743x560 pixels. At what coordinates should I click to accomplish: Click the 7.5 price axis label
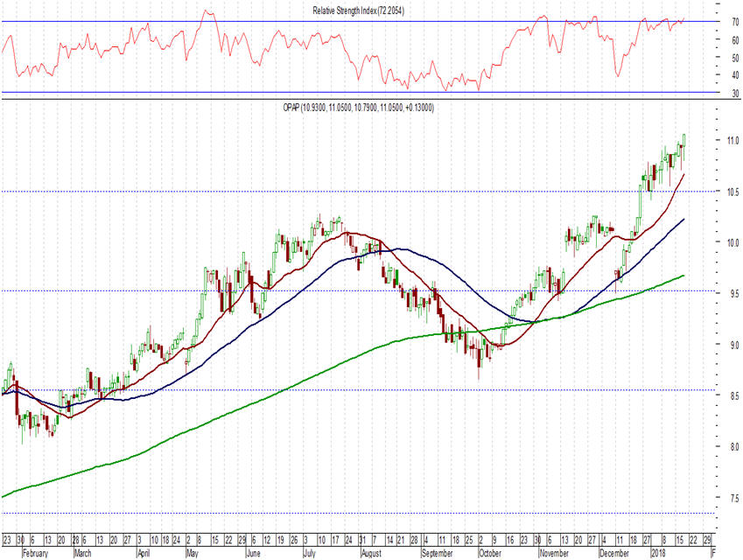tap(734, 498)
